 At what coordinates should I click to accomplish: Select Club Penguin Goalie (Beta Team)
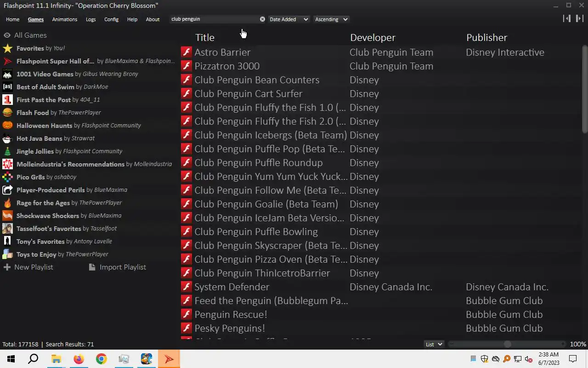pos(380,204)
